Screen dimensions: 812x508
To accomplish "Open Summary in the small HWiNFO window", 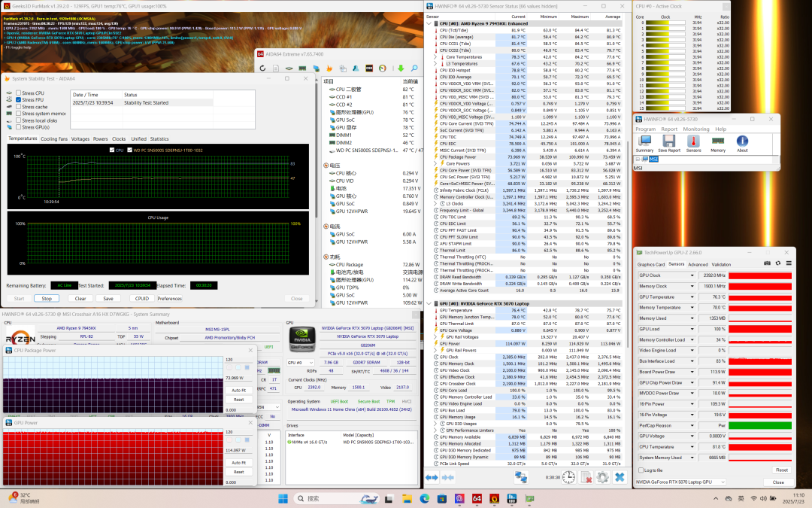I will 645,144.
